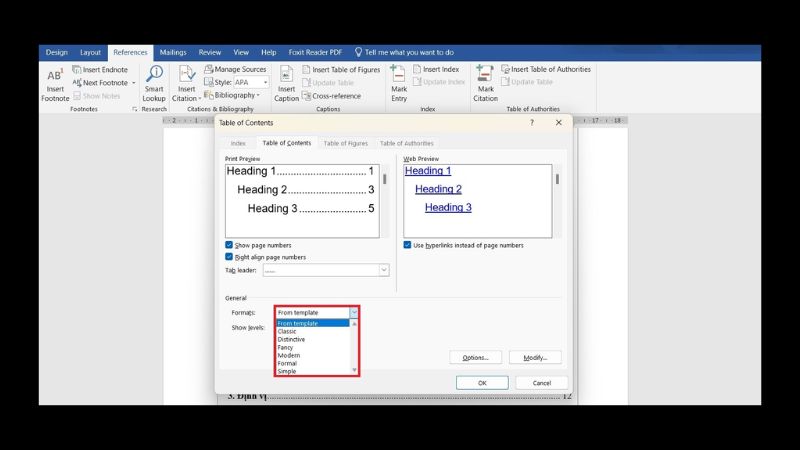Viewport: 800px width, 450px height.
Task: Click the Update Index icon
Action: click(417, 82)
